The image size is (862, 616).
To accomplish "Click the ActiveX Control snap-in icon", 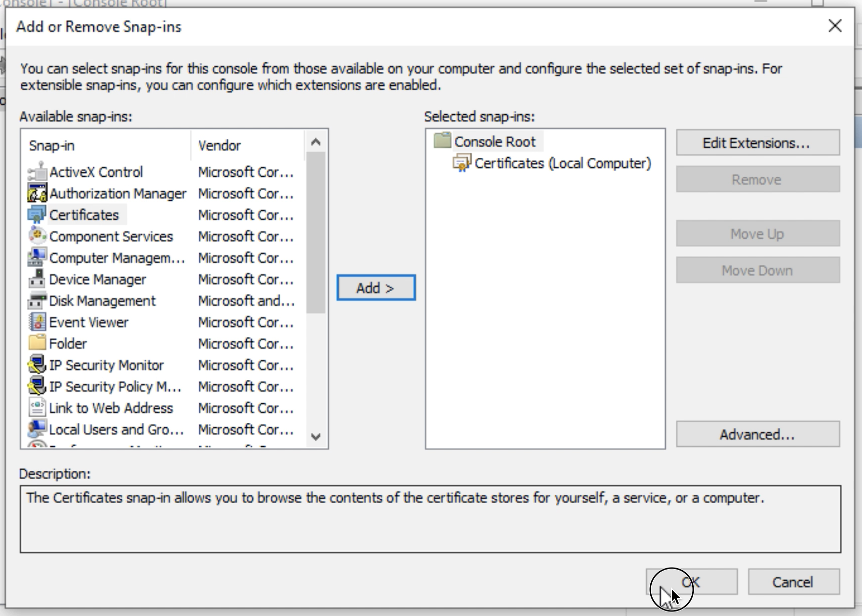I will pos(37,172).
